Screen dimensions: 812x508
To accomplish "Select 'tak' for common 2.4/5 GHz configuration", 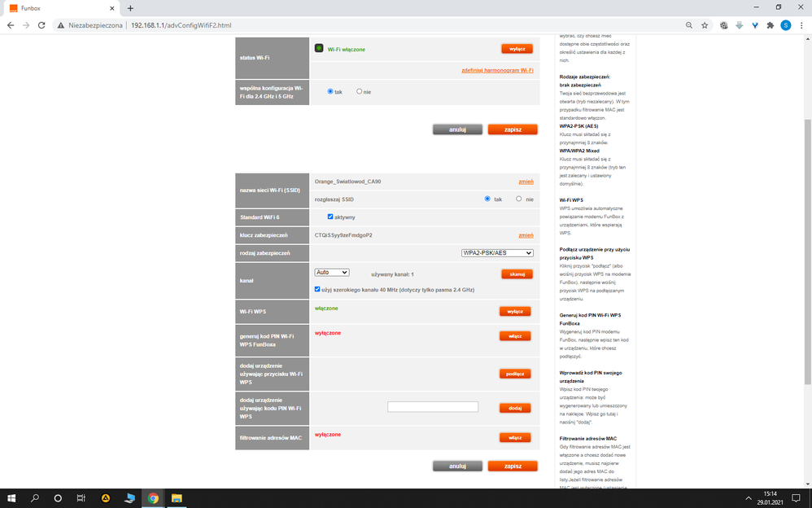I will pos(330,91).
